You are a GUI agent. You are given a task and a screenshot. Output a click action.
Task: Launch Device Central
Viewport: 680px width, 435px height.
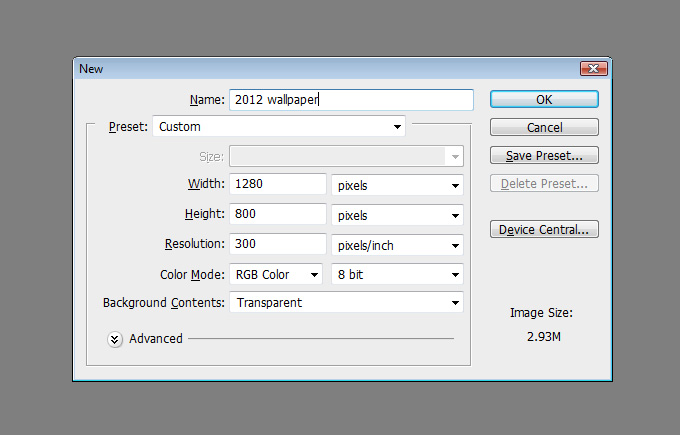[544, 229]
